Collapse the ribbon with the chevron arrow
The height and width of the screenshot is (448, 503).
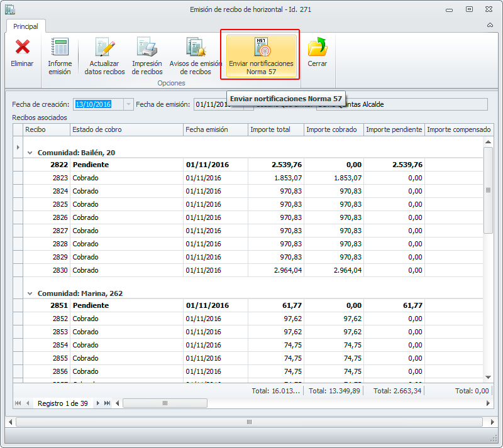(x=490, y=26)
